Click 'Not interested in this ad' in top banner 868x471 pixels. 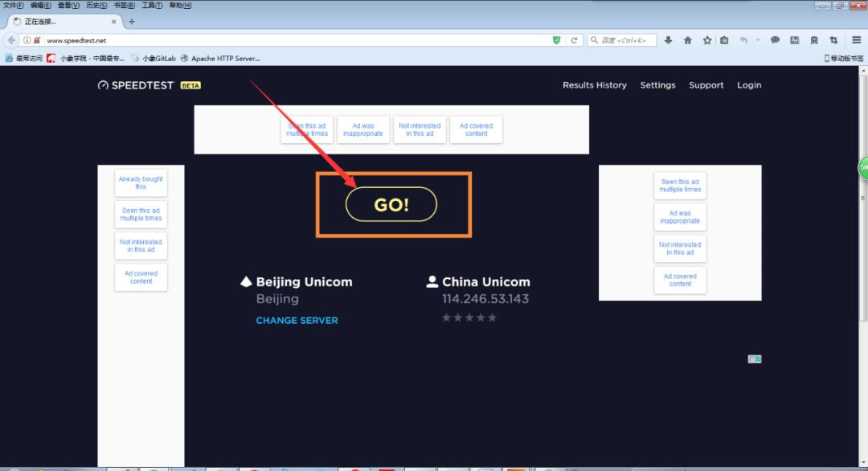coord(420,129)
